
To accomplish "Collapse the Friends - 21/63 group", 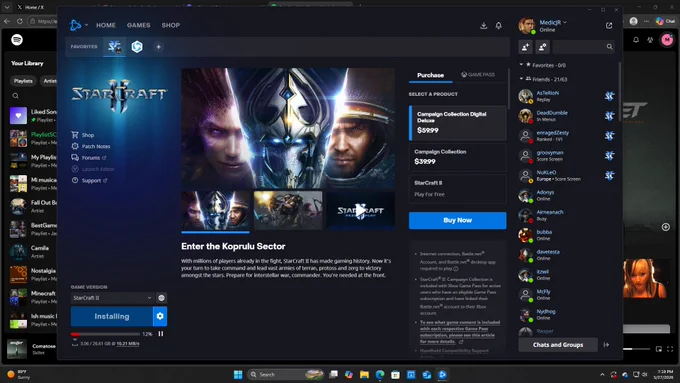I will pos(521,79).
